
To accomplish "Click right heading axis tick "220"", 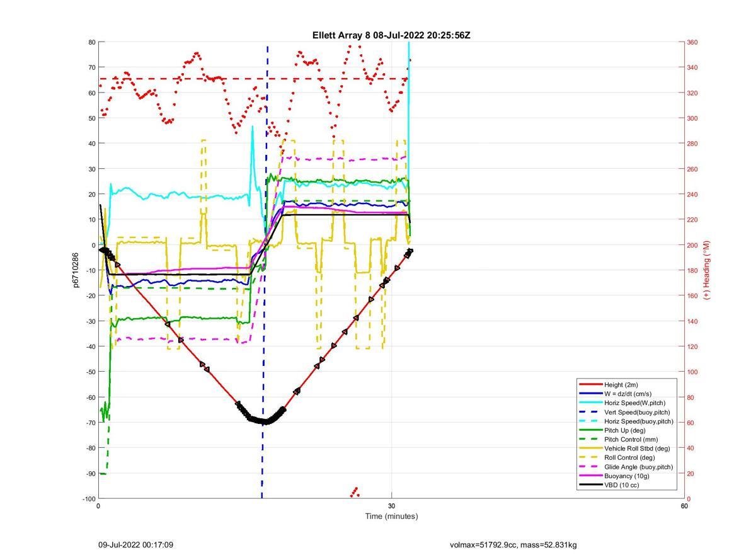I will coord(692,220).
